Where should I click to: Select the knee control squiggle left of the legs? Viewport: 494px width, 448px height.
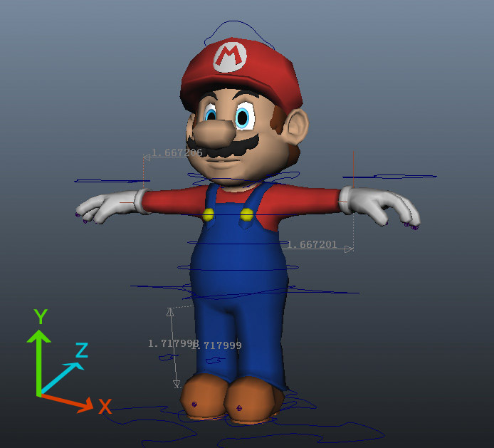click(x=169, y=357)
